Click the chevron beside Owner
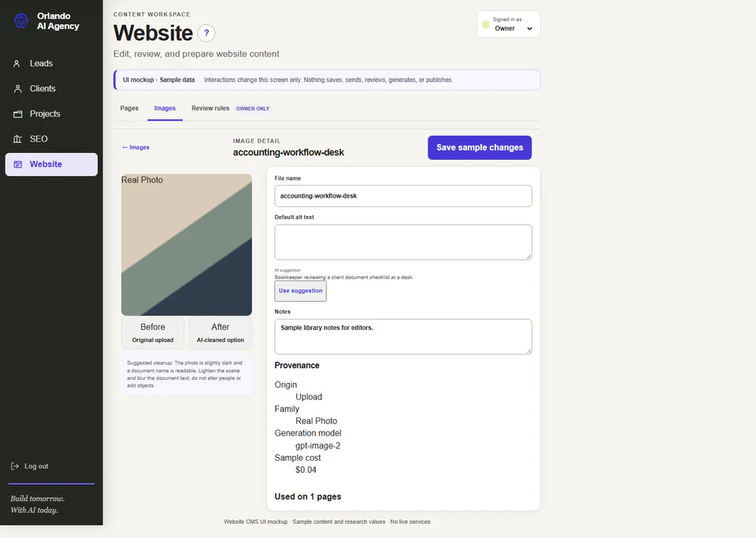Screen dimensions: 756x538 [529, 28]
